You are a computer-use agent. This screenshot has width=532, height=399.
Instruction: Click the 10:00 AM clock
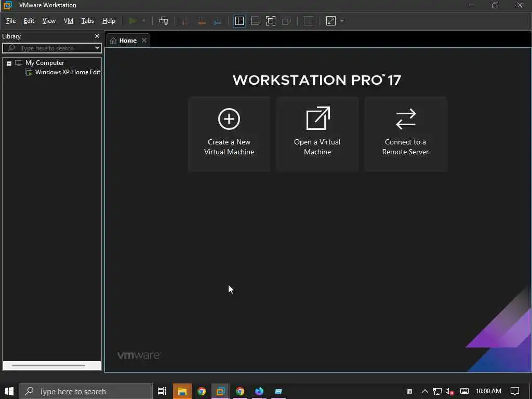coord(488,391)
